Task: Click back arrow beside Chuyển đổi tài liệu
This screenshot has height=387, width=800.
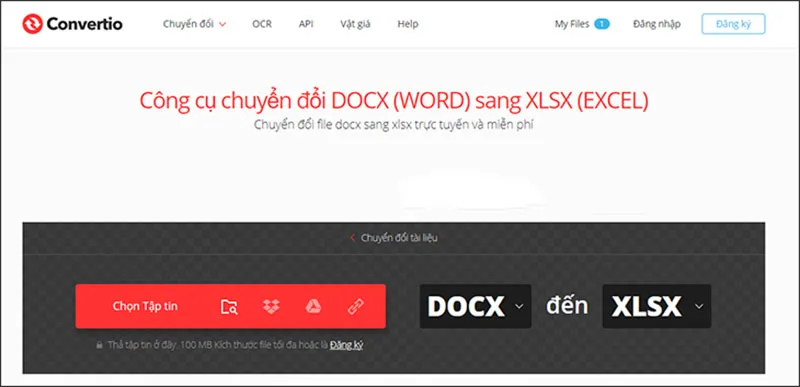Action: [x=352, y=238]
